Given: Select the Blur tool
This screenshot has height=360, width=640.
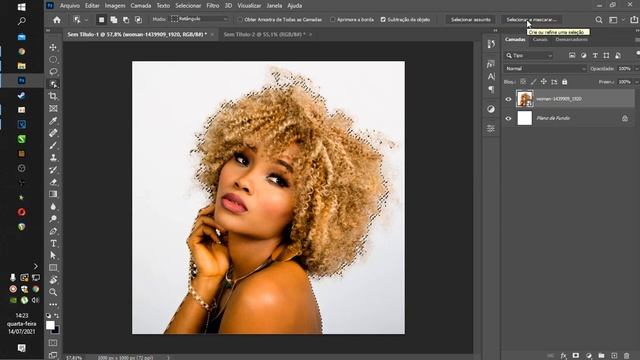Looking at the screenshot, I should tap(53, 207).
